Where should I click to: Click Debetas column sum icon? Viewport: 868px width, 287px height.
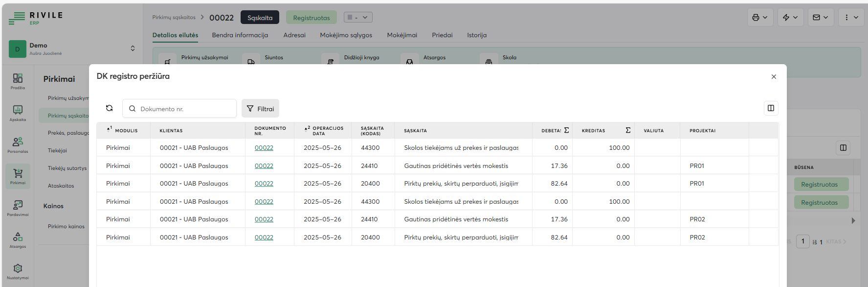(566, 130)
